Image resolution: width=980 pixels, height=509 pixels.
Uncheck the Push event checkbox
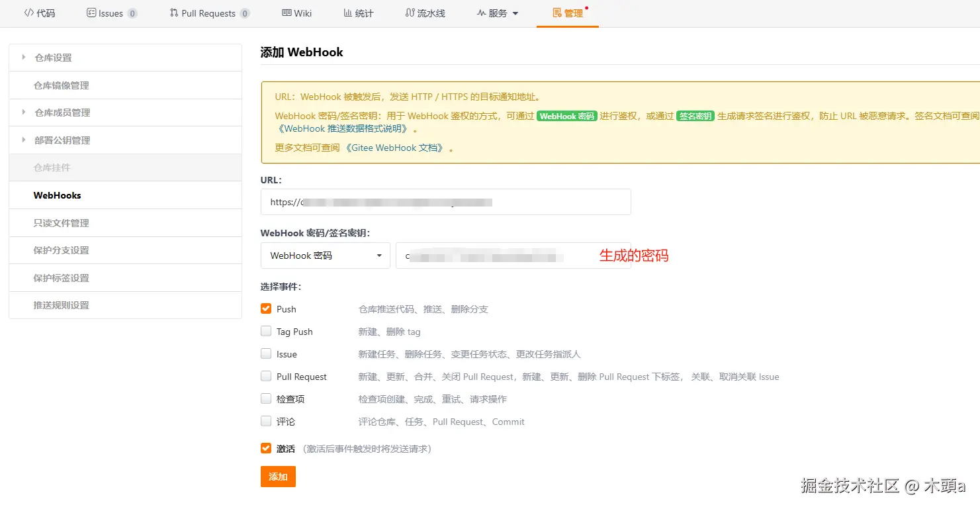[266, 308]
